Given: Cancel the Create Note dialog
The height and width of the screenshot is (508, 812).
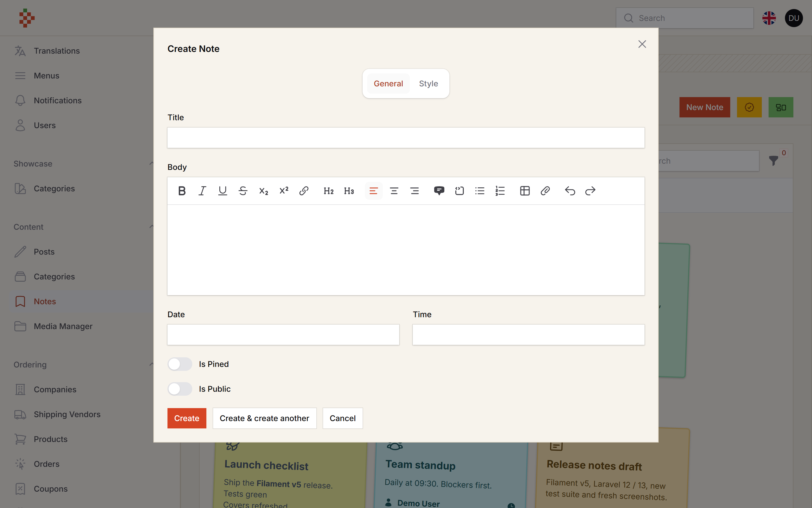Looking at the screenshot, I should pos(343,418).
